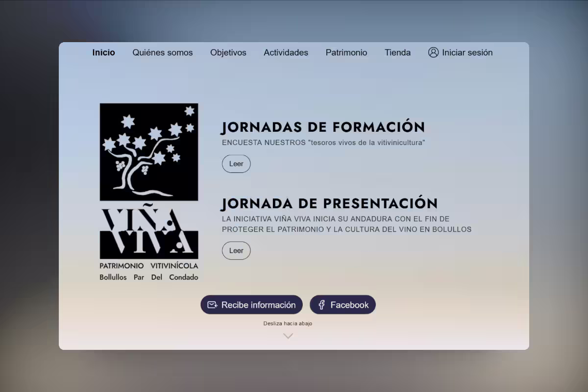Screen dimensions: 588x392
Task: Click the envelope icon in Recibe información
Action: [212, 305]
